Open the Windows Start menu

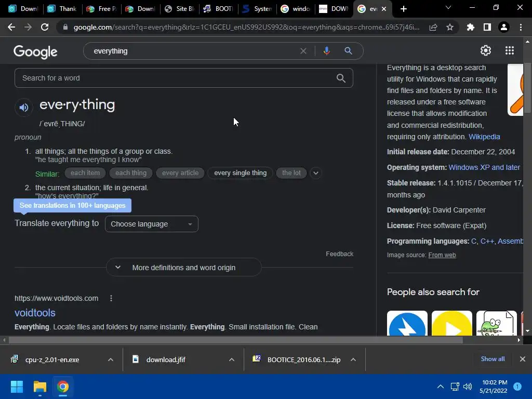[17, 387]
